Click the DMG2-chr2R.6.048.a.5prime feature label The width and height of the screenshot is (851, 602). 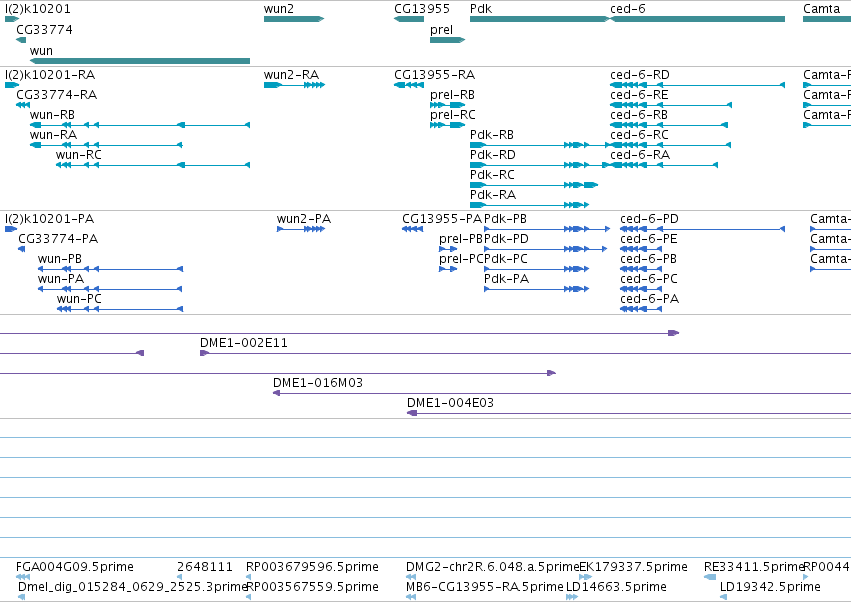(492, 567)
